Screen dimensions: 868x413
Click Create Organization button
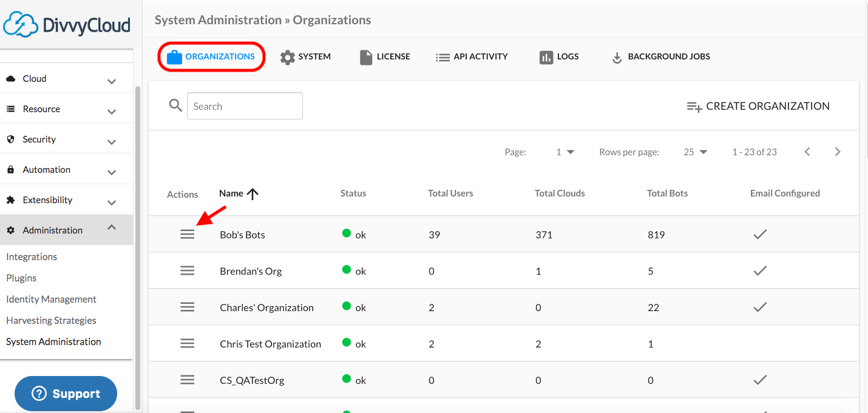(x=758, y=106)
